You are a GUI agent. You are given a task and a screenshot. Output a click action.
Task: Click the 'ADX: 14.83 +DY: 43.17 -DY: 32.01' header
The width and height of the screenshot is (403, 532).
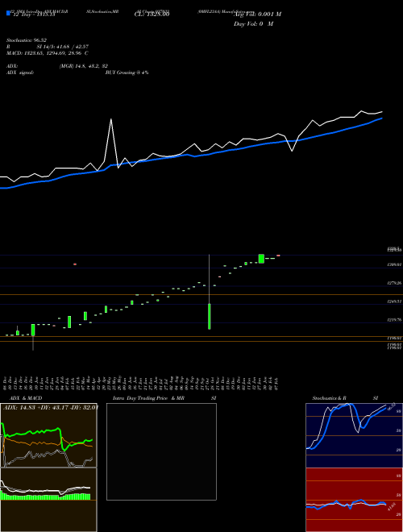tap(51, 408)
